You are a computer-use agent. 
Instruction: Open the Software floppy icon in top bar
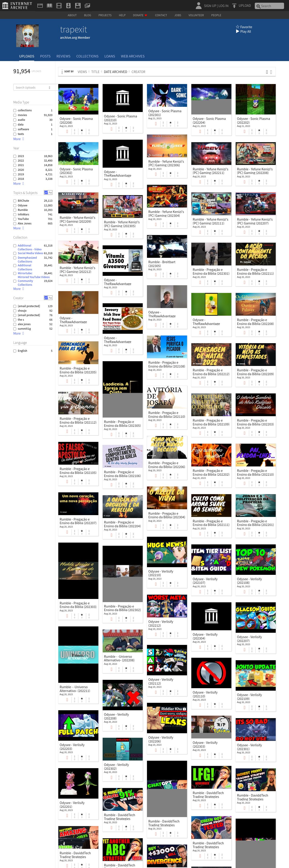78,6
